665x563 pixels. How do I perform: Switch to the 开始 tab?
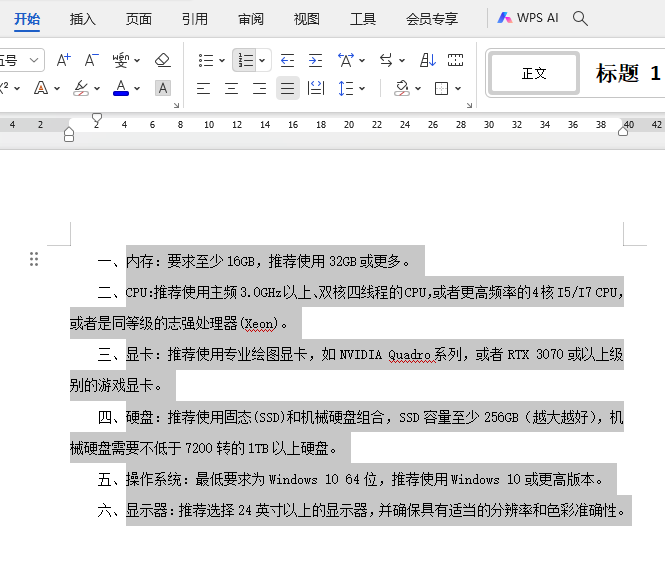pyautogui.click(x=27, y=19)
